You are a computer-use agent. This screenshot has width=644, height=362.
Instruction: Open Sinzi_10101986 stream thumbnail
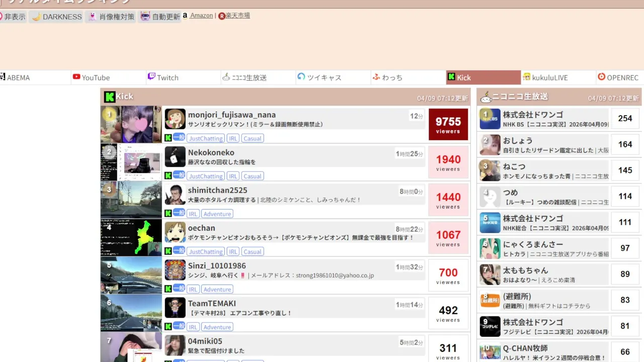pyautogui.click(x=131, y=275)
